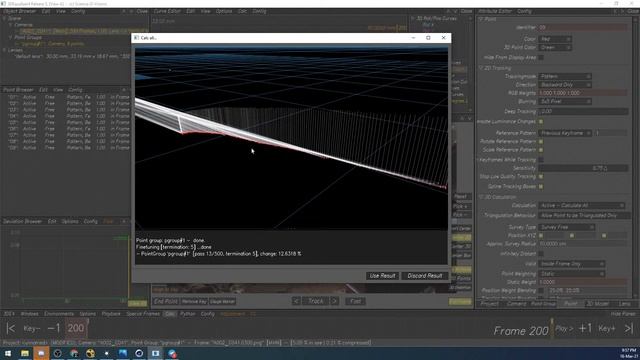Open the Playback menu

click(x=111, y=314)
